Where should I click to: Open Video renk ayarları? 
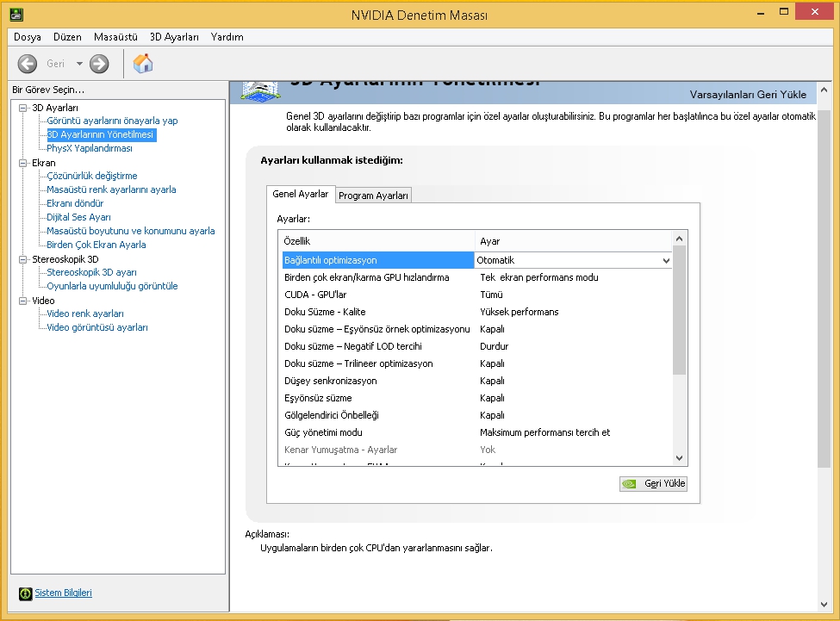click(85, 314)
